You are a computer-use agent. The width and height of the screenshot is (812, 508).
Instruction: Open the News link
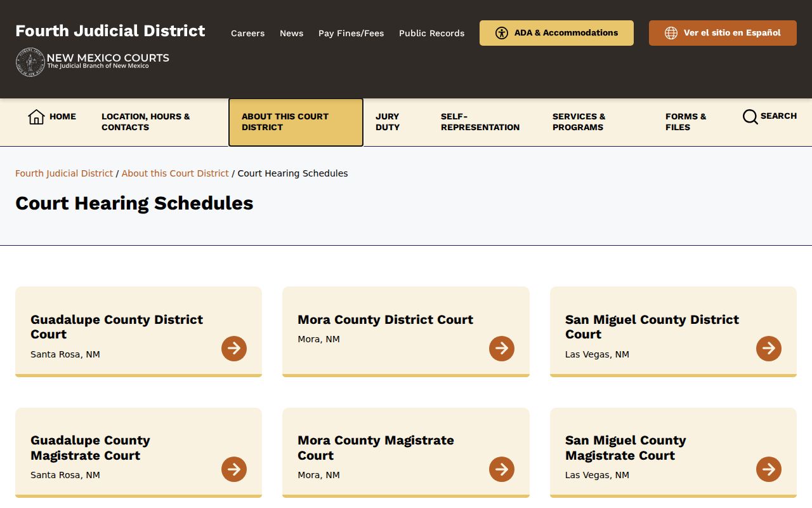click(292, 33)
